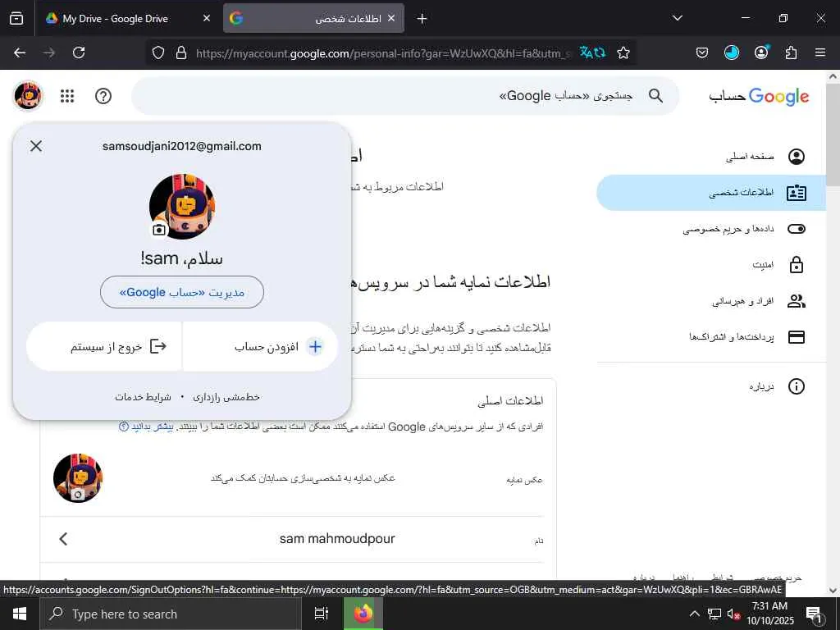Click the address bar URL

[x=383, y=53]
